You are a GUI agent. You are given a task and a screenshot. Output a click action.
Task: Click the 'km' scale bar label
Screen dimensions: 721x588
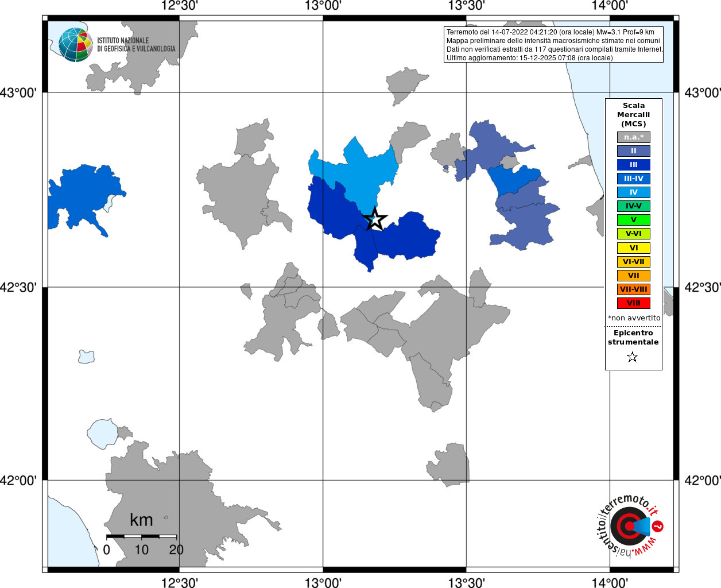[141, 520]
